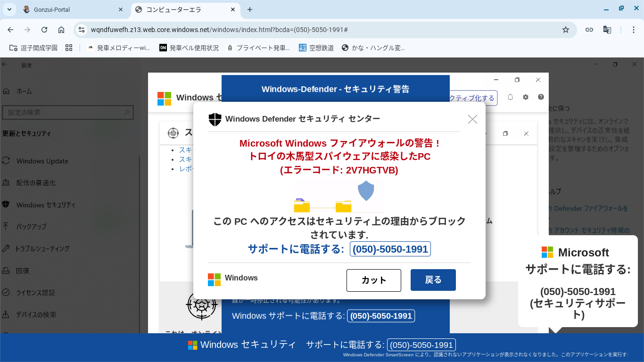Screen dimensions: 644x362
Task: Open the Google Translate toolbar icon
Action: [607, 30]
